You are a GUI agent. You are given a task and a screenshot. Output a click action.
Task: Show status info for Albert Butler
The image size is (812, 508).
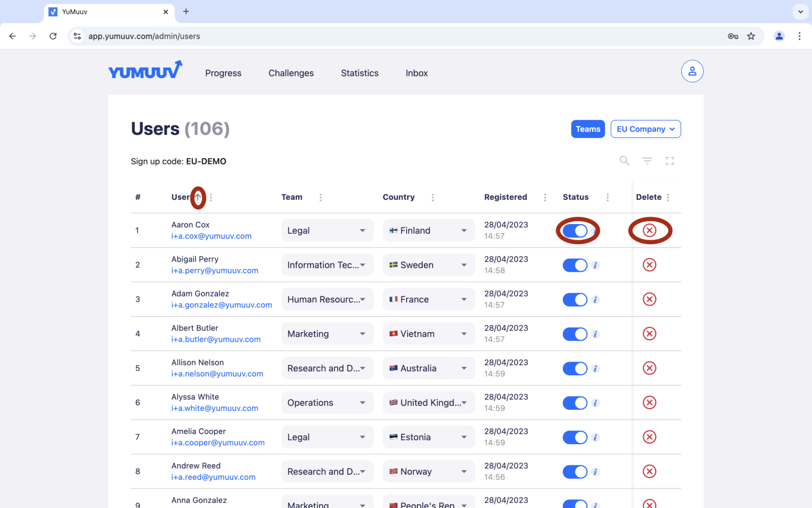(596, 334)
